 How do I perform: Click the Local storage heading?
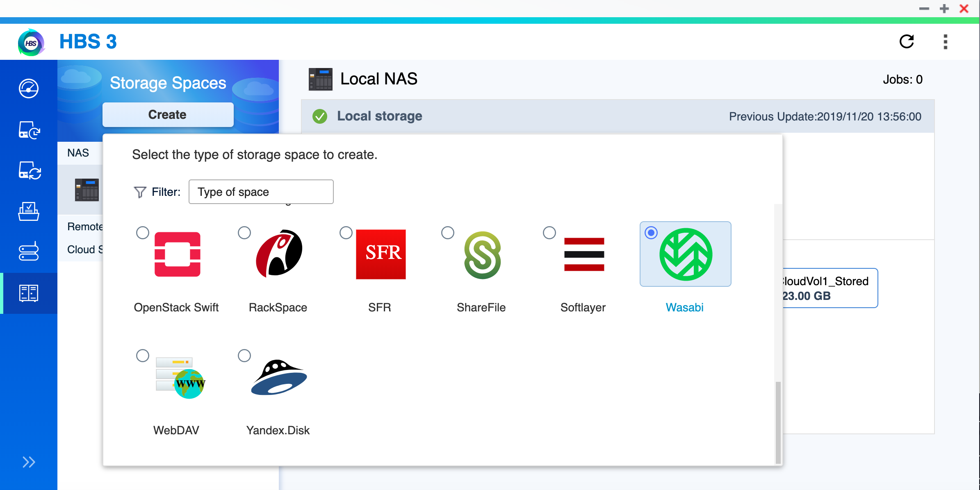(x=380, y=116)
